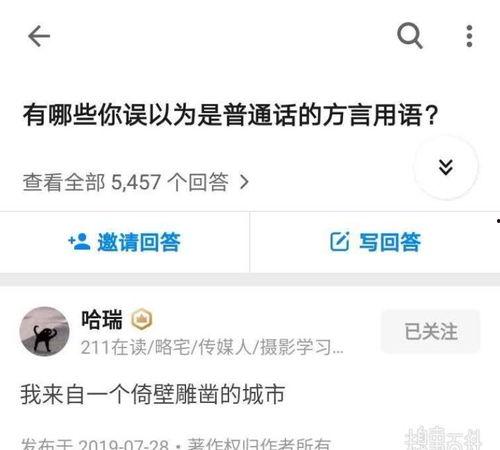Open 哈瑞's profile avatar
500x450 pixels.
(x=44, y=332)
